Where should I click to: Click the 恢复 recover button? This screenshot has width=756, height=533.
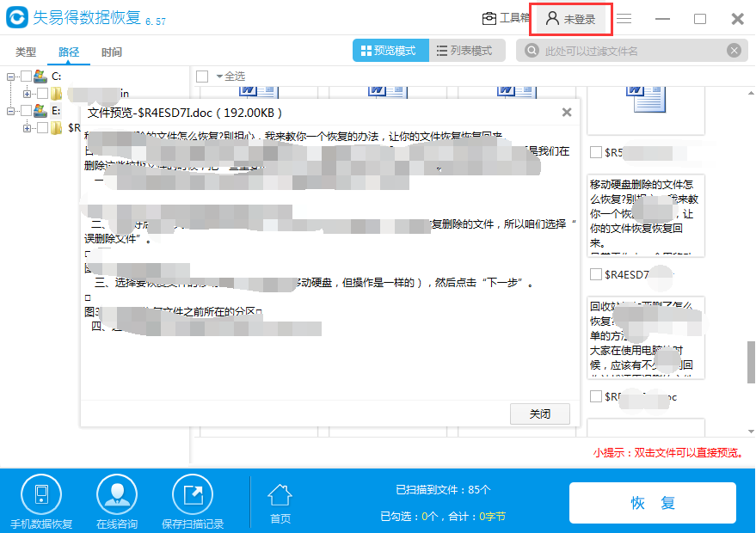[x=652, y=503]
